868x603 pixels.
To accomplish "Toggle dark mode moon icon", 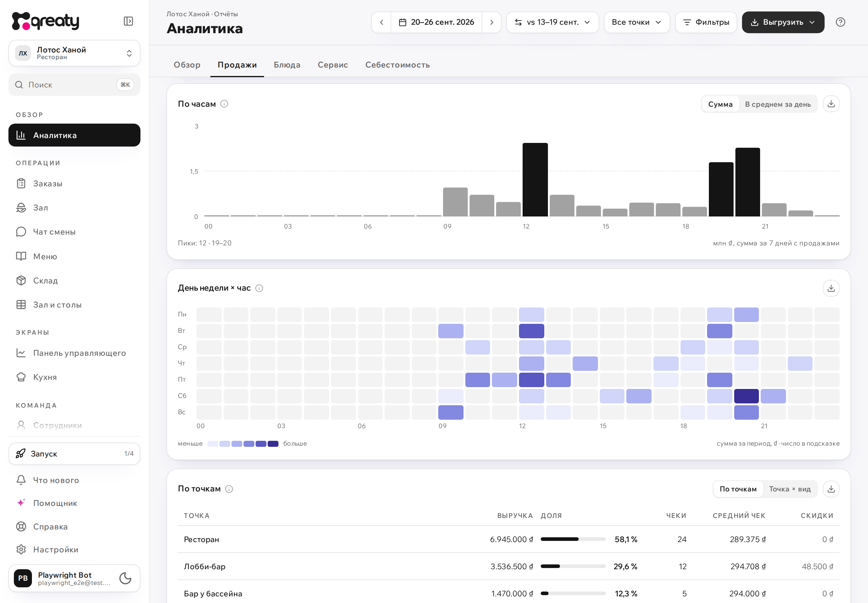I will (x=125, y=578).
